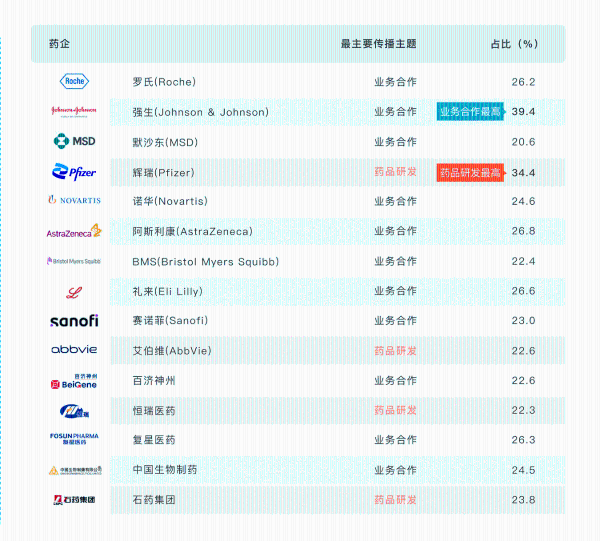Click 业务合作 topic in 百济神州 row
Image resolution: width=600 pixels, height=541 pixels.
click(x=395, y=381)
